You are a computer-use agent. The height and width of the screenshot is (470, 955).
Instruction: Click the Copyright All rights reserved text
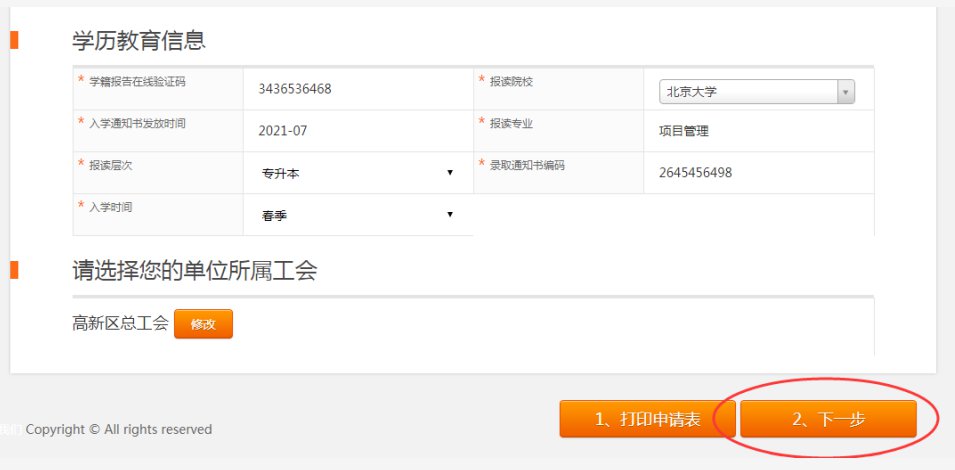118,429
